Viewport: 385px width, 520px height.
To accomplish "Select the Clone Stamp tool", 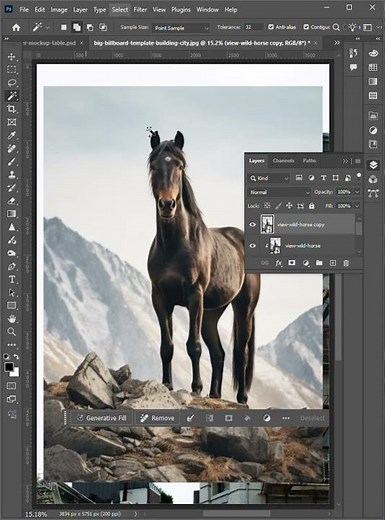I will click(12, 174).
